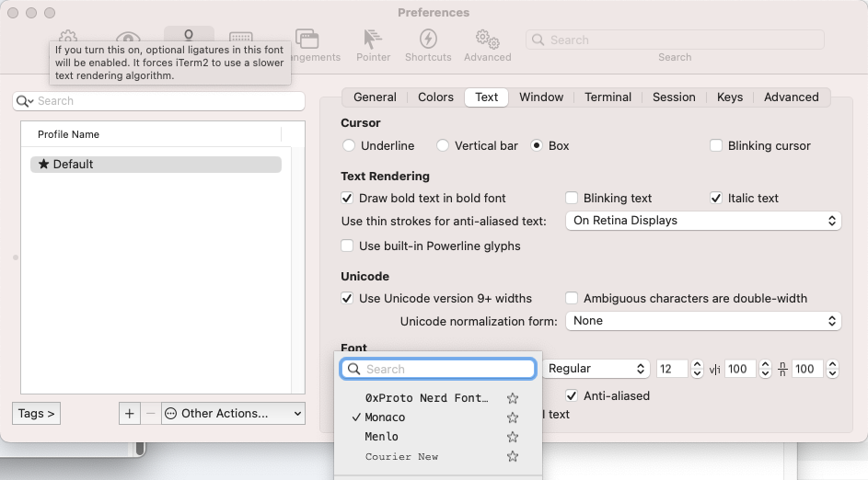Disable the Italic text checkbox
The width and height of the screenshot is (868, 480).
pyautogui.click(x=716, y=198)
